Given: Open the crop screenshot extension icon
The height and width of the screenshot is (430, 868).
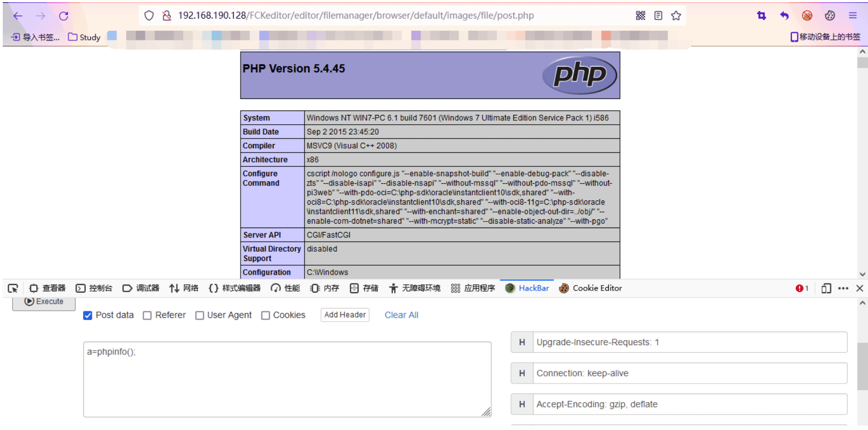Looking at the screenshot, I should (761, 16).
